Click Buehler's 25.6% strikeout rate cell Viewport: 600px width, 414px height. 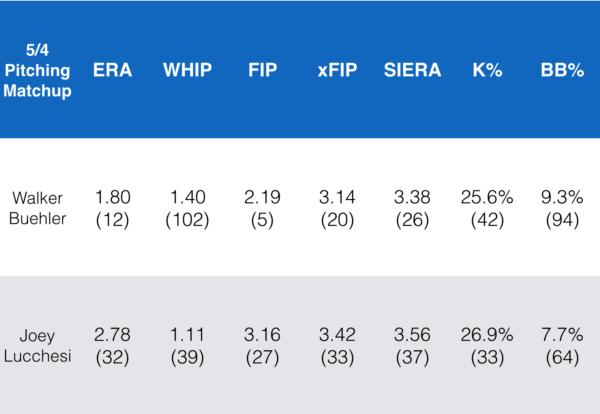click(485, 207)
